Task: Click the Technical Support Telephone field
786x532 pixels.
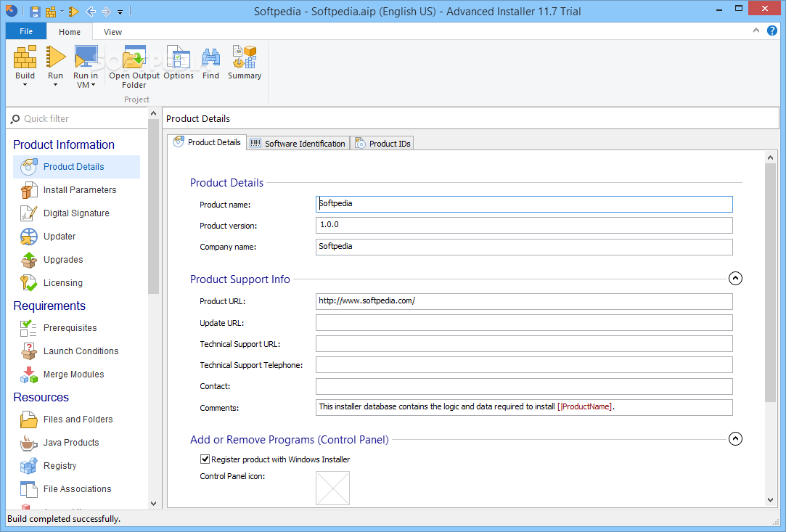Action: [x=524, y=364]
